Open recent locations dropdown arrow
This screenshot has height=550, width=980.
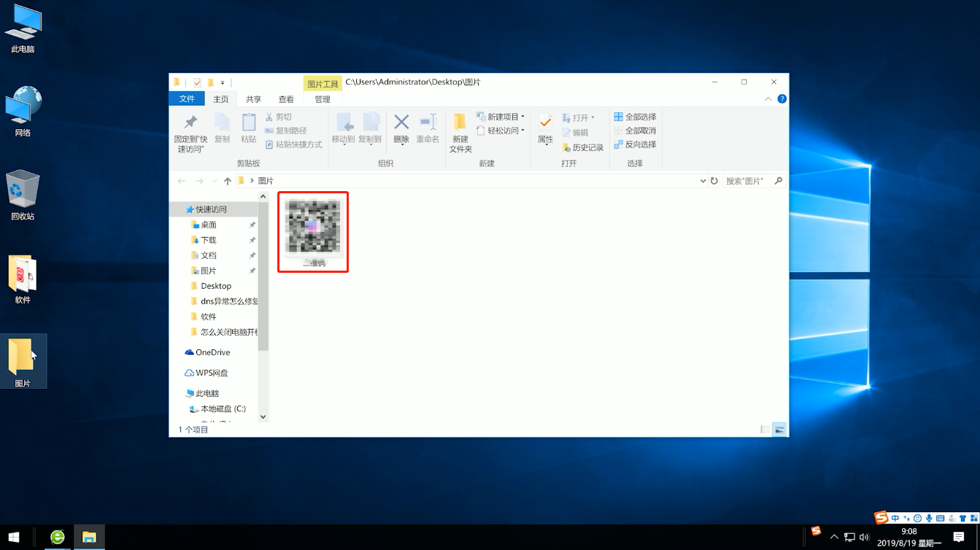[x=215, y=181]
